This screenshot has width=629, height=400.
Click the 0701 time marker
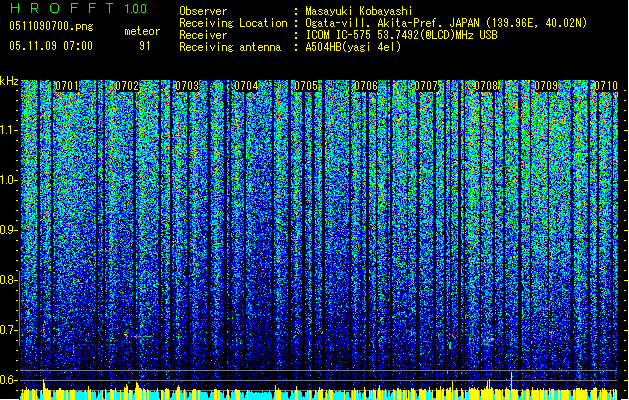click(68, 87)
